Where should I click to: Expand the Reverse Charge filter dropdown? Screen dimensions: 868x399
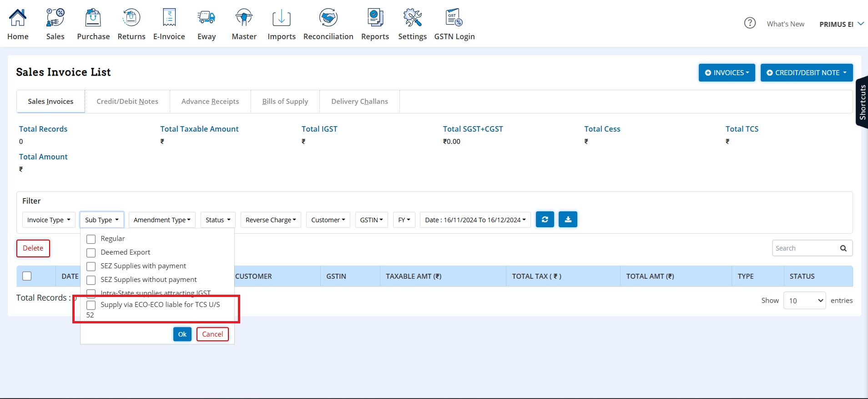tap(271, 220)
